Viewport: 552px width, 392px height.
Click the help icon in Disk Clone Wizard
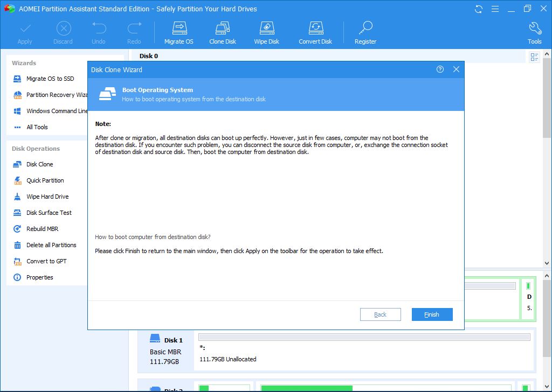[x=440, y=69]
